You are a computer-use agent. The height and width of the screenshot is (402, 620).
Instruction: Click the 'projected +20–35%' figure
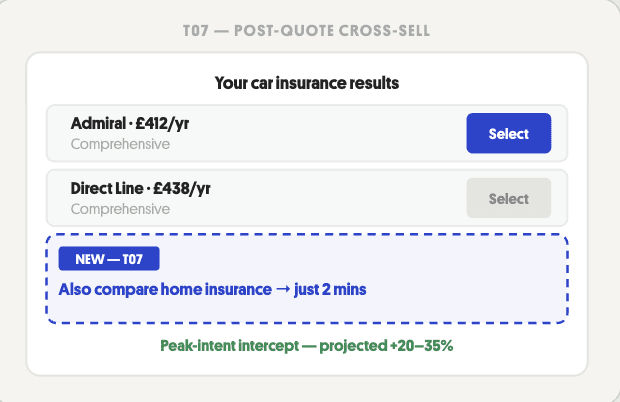pos(386,346)
